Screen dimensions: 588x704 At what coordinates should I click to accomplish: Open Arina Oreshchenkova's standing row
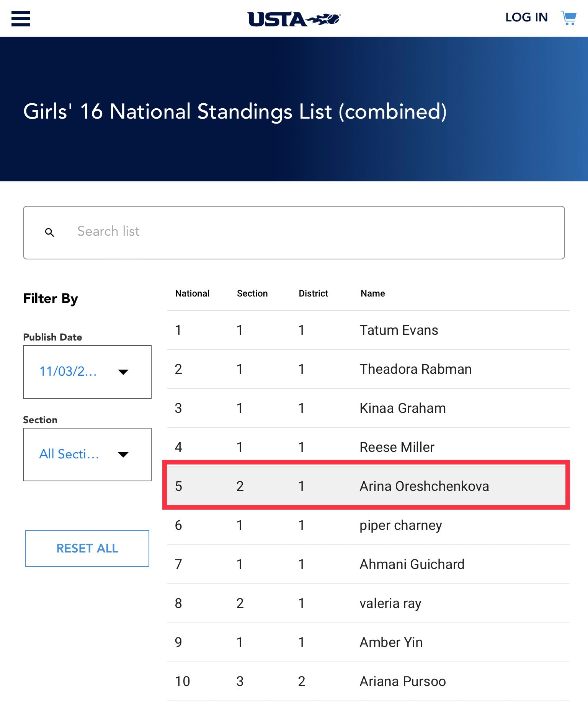click(x=424, y=486)
